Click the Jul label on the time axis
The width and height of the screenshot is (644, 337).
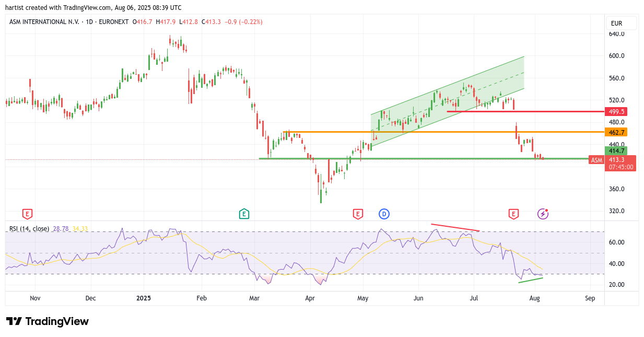tap(474, 298)
